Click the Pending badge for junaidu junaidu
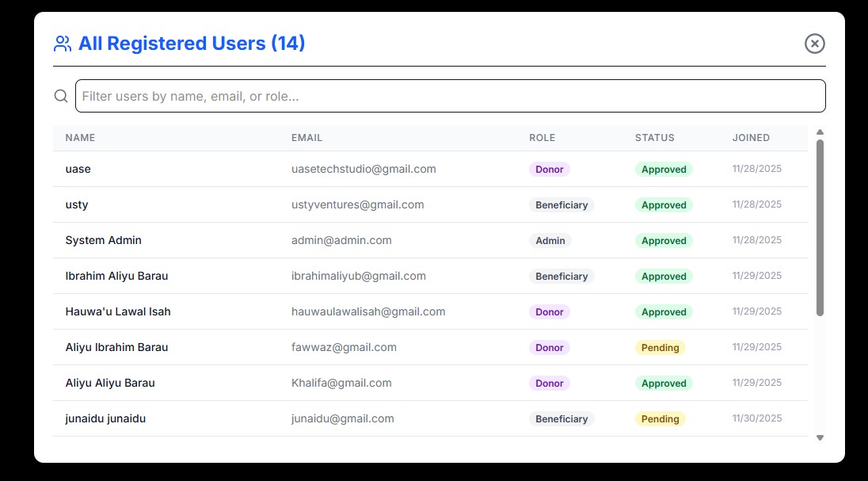Viewport: 868px width, 481px height. [x=660, y=418]
